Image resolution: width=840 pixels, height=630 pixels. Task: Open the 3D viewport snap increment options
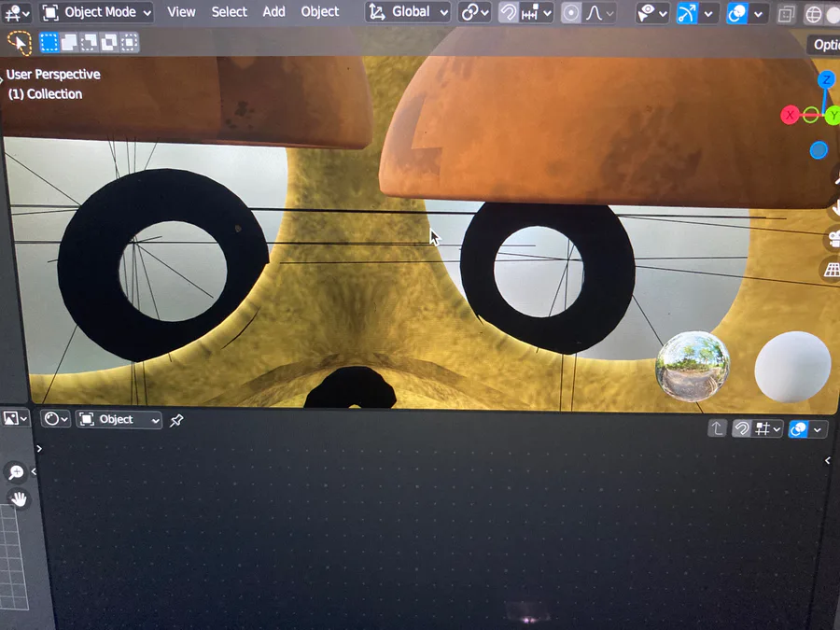click(537, 13)
